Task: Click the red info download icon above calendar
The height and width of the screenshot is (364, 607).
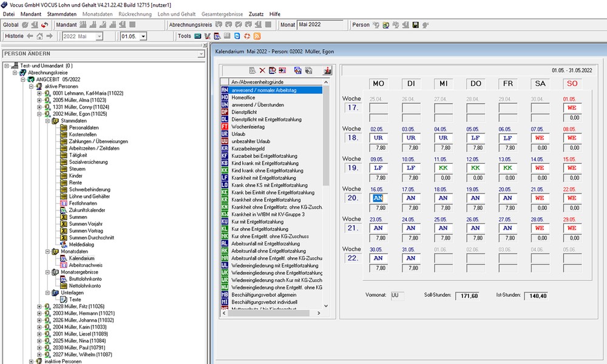Action: (x=328, y=70)
